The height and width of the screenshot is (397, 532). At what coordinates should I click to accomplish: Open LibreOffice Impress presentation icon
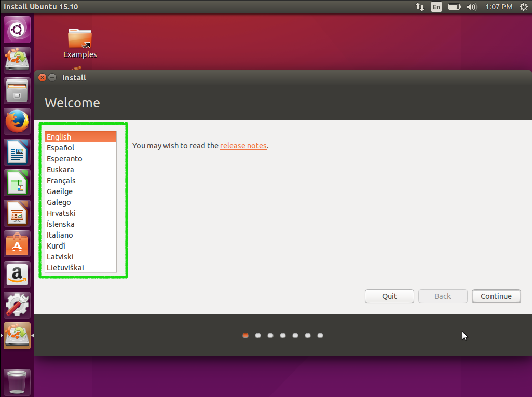click(x=17, y=213)
